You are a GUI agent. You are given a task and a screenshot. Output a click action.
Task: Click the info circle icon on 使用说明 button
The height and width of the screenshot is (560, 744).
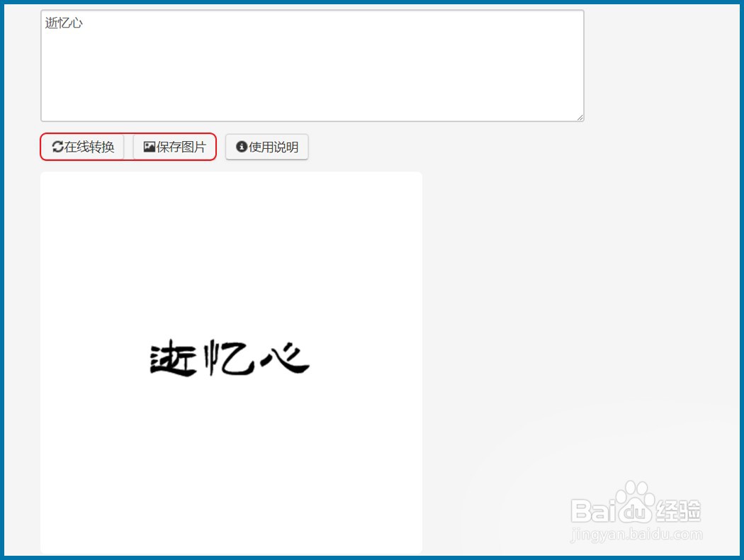click(x=240, y=147)
